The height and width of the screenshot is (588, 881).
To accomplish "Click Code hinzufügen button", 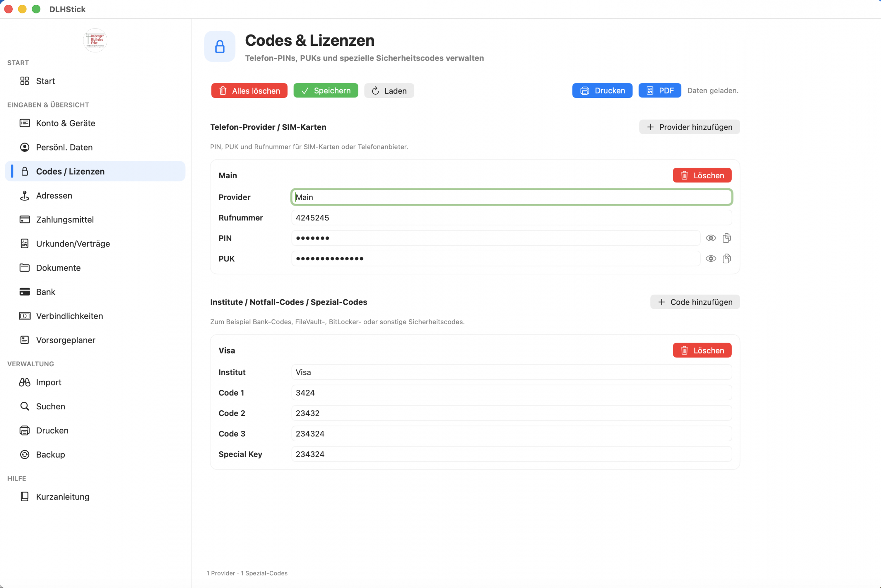I will (x=695, y=302).
